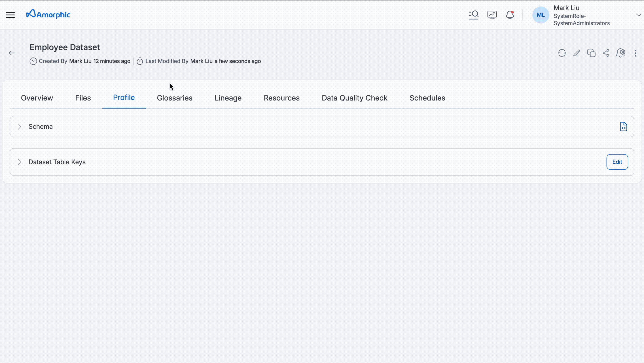Screen dimensions: 644x363
Task: Click the share dataset icon
Action: (606, 53)
